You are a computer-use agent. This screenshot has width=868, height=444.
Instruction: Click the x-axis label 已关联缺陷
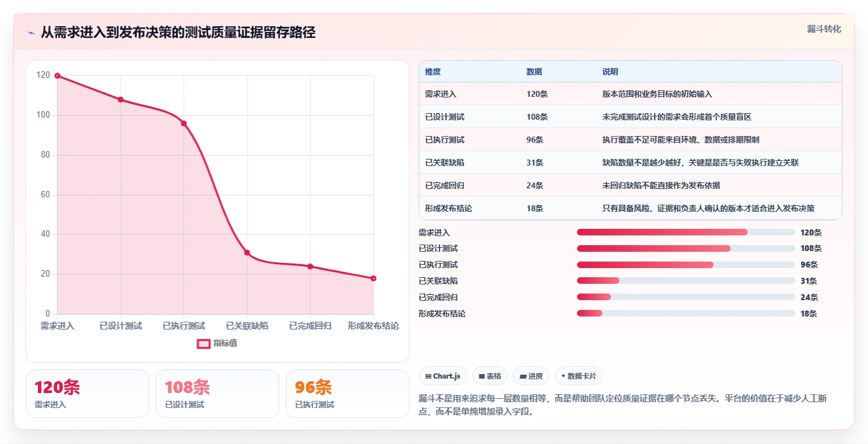[x=247, y=326]
